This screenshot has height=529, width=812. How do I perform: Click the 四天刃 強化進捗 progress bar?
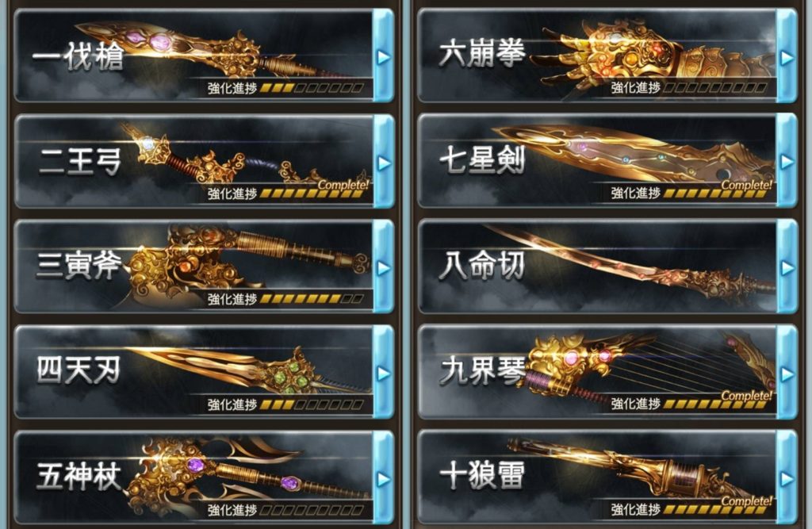point(311,404)
